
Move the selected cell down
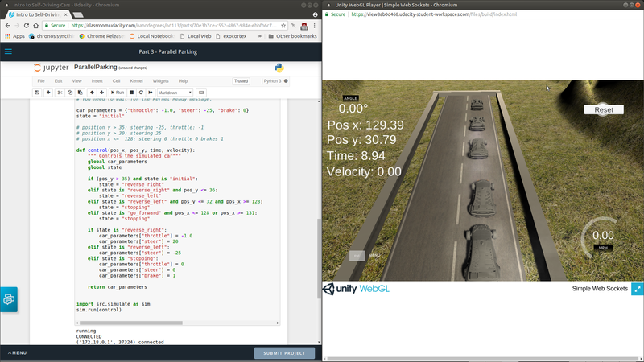click(102, 93)
